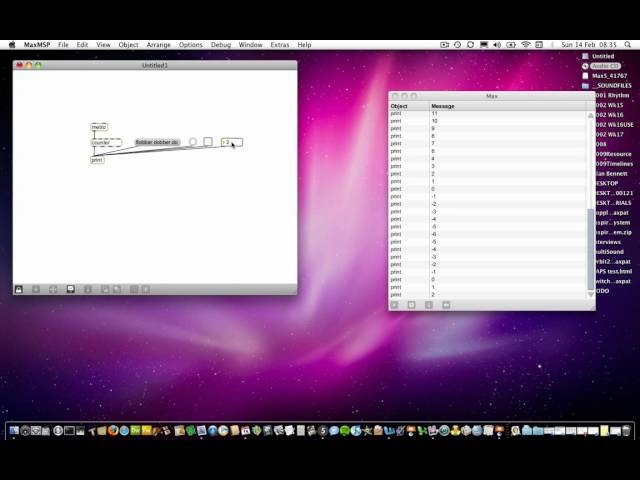The width and height of the screenshot is (640, 480).
Task: Open the Extras menu
Action: click(280, 44)
